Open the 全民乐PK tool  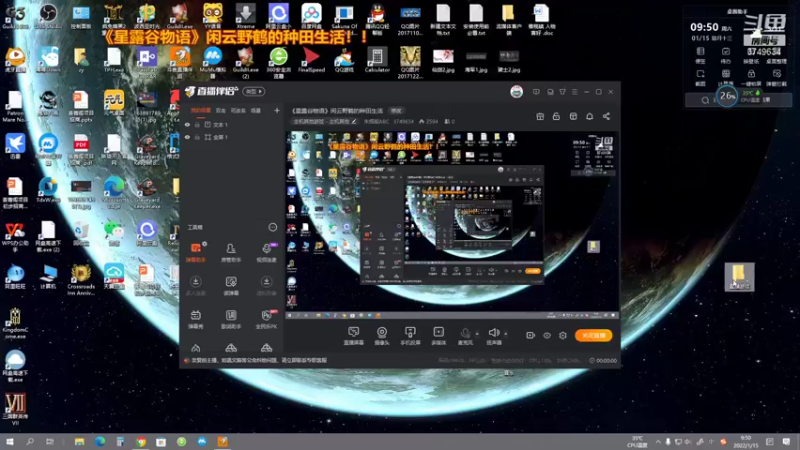[x=266, y=319]
